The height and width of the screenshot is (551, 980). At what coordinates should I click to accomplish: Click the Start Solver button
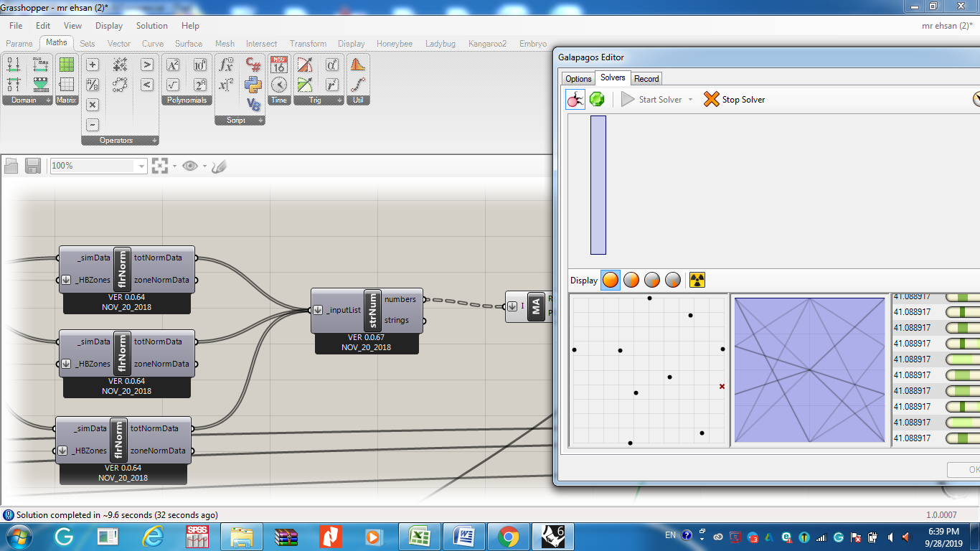pos(651,100)
